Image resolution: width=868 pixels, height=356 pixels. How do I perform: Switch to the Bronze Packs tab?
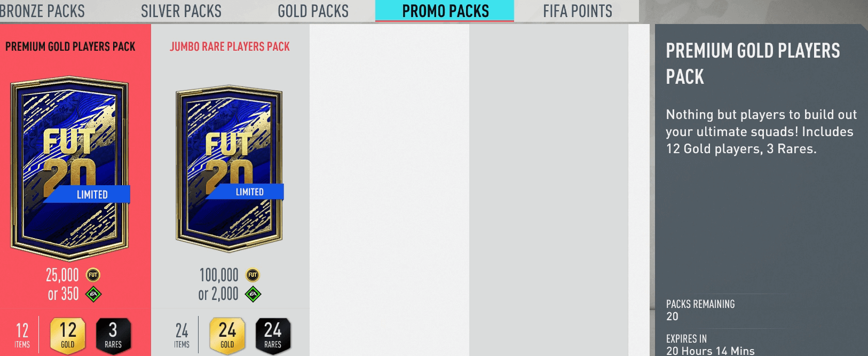42,11
